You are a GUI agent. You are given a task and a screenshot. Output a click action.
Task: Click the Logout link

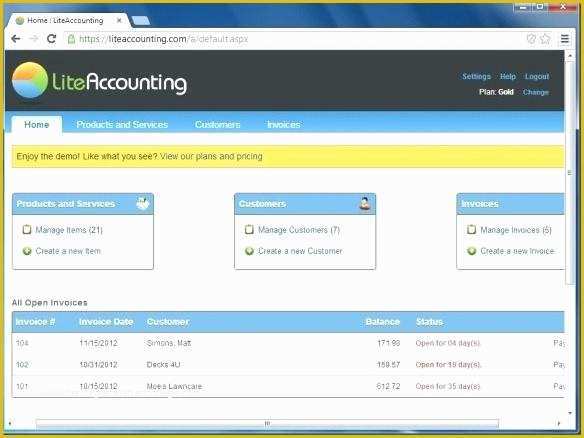pos(537,76)
